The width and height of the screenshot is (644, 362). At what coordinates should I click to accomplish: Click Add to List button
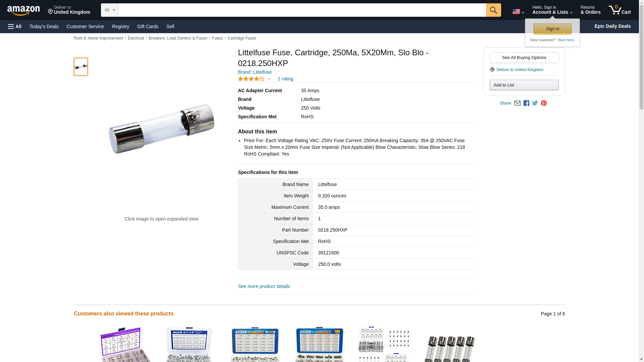[x=524, y=85]
